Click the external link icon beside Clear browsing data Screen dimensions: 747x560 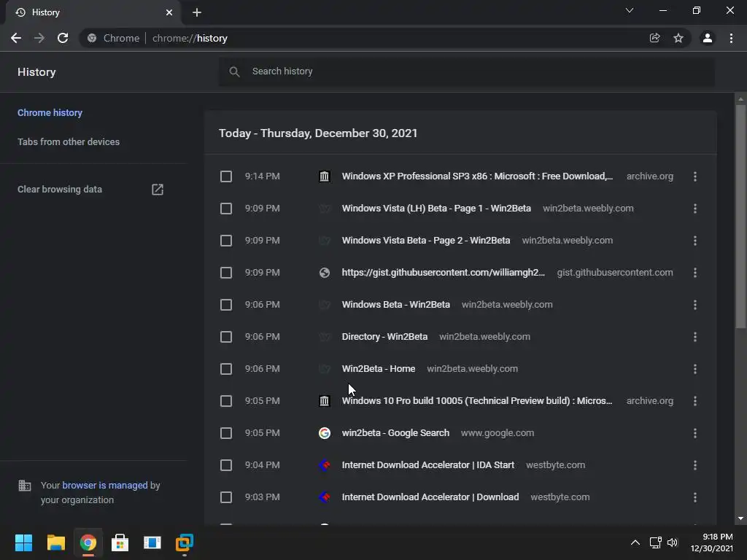click(x=158, y=190)
